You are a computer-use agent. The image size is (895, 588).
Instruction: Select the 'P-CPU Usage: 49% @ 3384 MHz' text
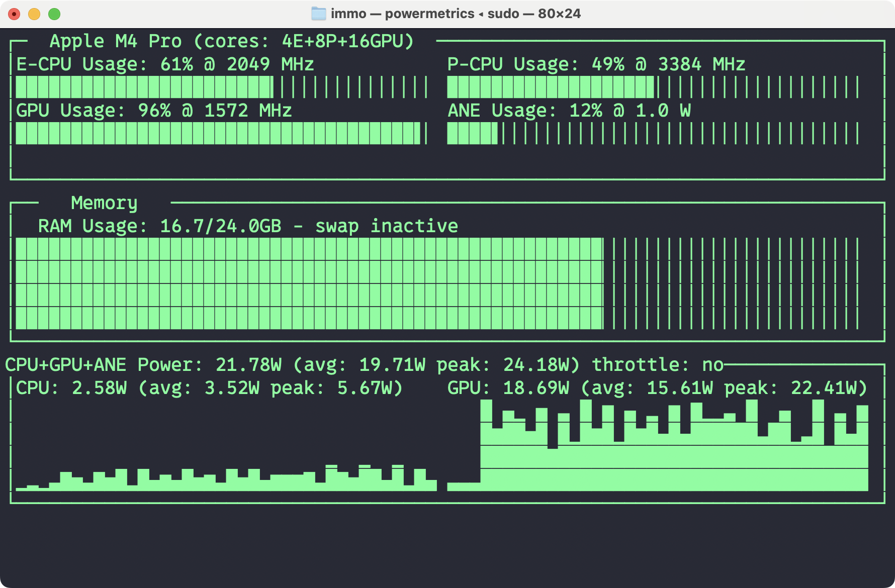(596, 64)
